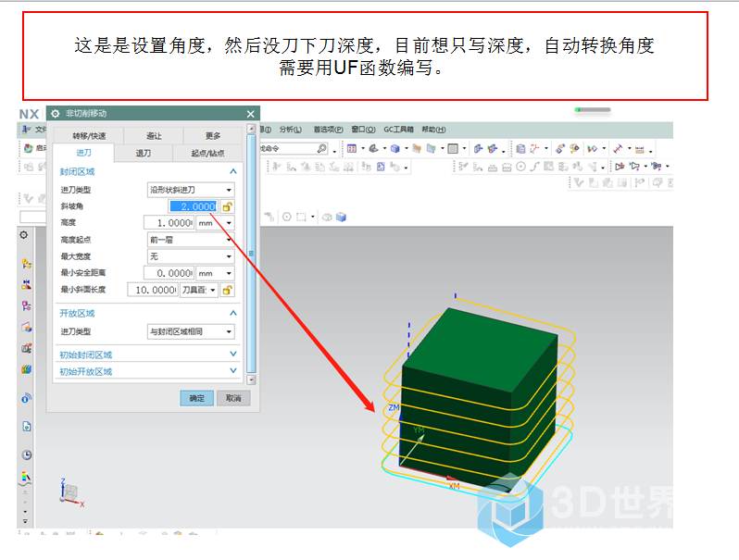Viewport: 739px width, 560px height.
Task: Click the sidebar settings gear icon
Action: (x=23, y=234)
